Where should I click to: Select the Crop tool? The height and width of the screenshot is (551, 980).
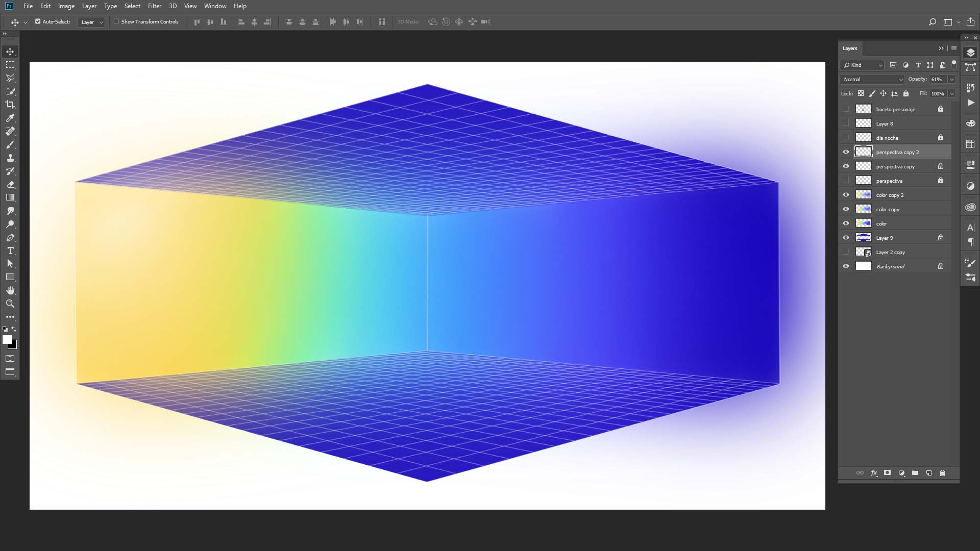coord(10,105)
